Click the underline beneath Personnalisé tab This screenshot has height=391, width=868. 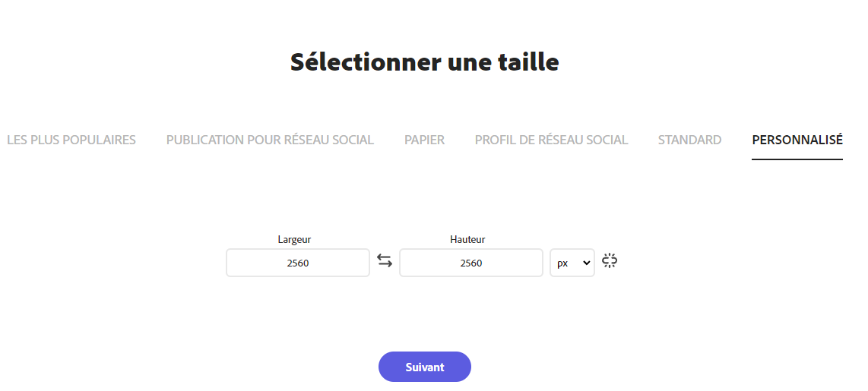(x=797, y=159)
